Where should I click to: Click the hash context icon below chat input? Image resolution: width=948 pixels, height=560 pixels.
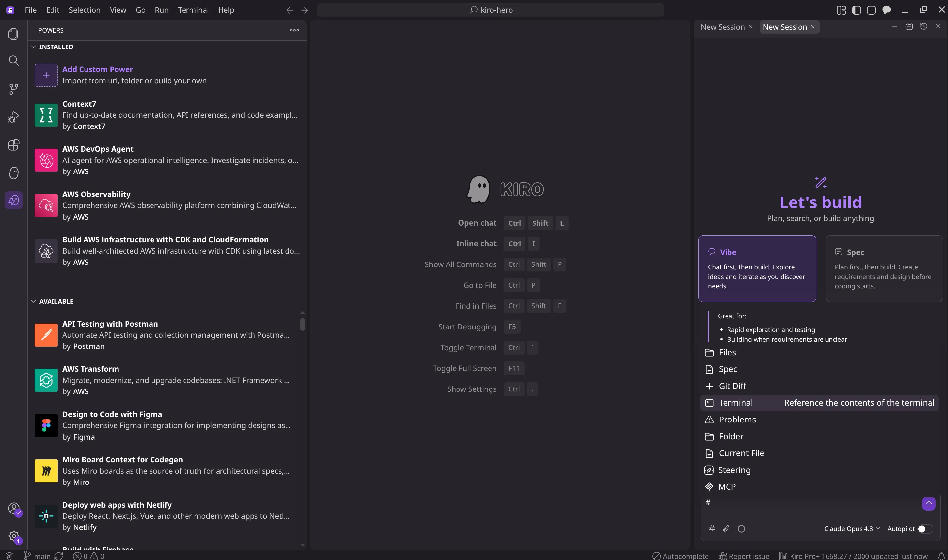pos(712,528)
